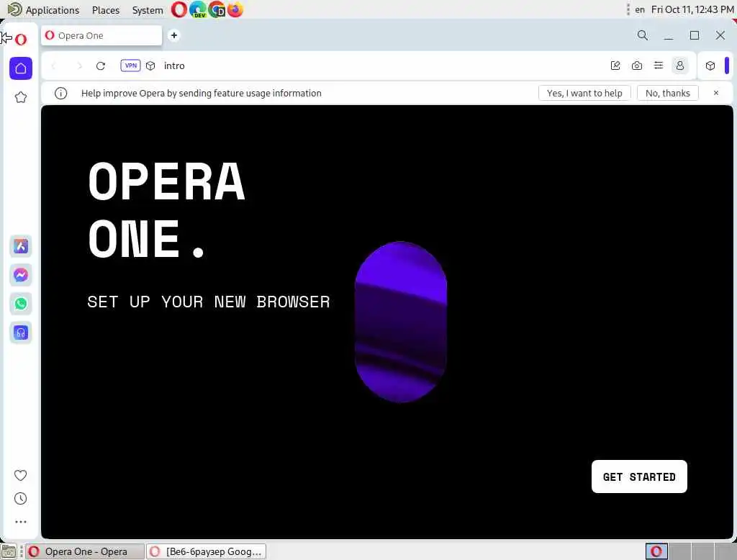
Task: Open the Player headphones icon in sidebar
Action: click(21, 333)
